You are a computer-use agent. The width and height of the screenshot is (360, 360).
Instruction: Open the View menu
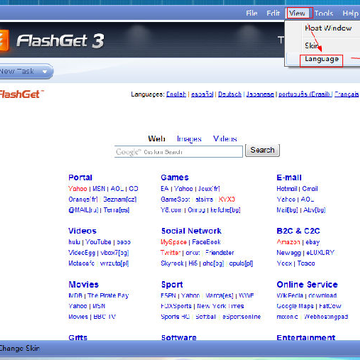click(297, 14)
